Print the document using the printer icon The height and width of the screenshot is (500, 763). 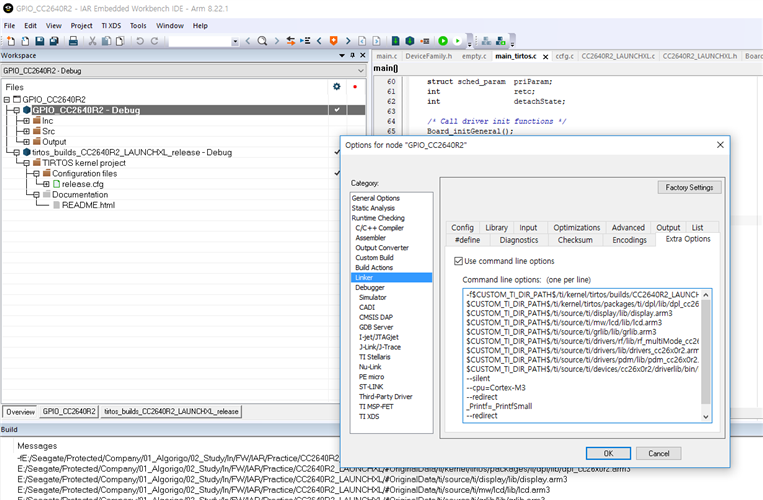tap(73, 41)
